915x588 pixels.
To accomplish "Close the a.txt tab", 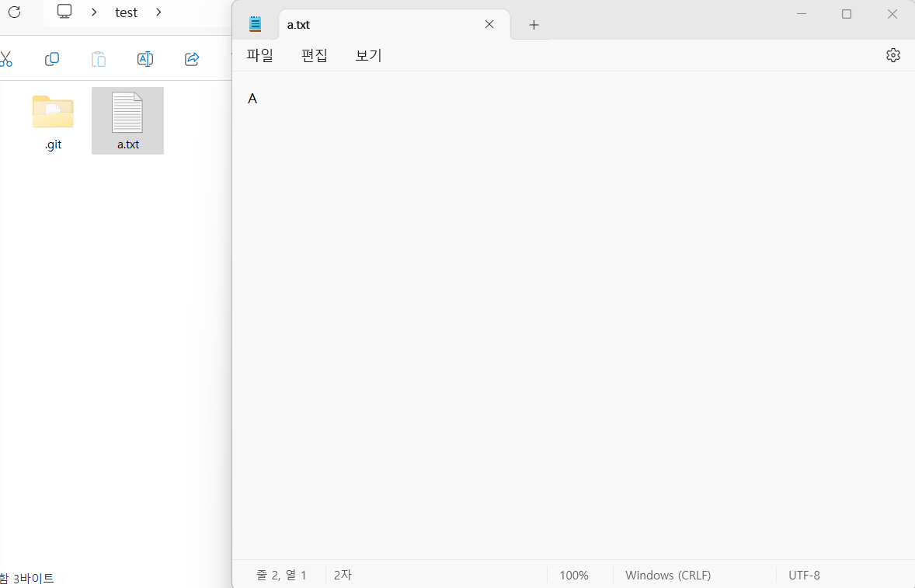I will tap(489, 24).
